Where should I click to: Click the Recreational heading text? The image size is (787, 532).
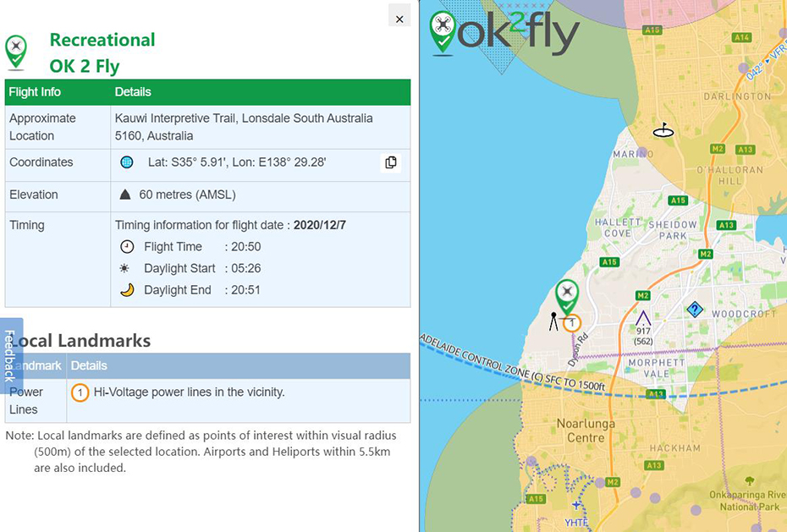tap(102, 40)
